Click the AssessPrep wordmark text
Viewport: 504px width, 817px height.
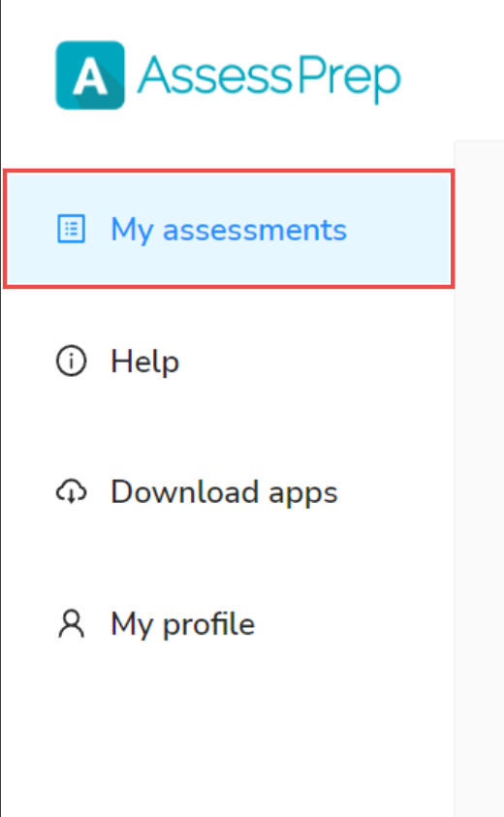(268, 78)
